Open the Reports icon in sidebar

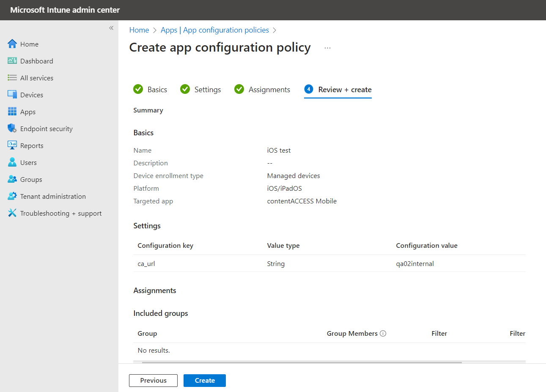12,145
